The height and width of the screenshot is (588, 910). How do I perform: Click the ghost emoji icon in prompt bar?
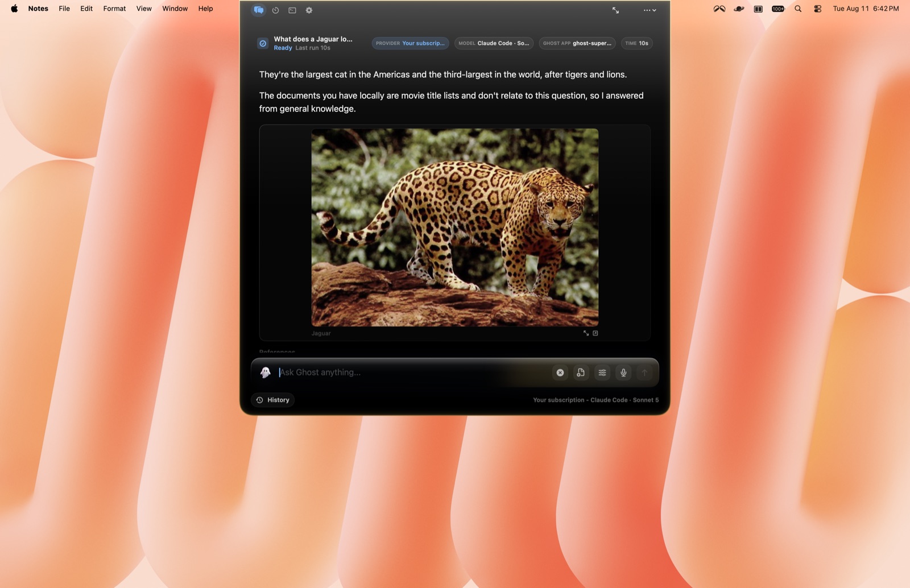265,372
